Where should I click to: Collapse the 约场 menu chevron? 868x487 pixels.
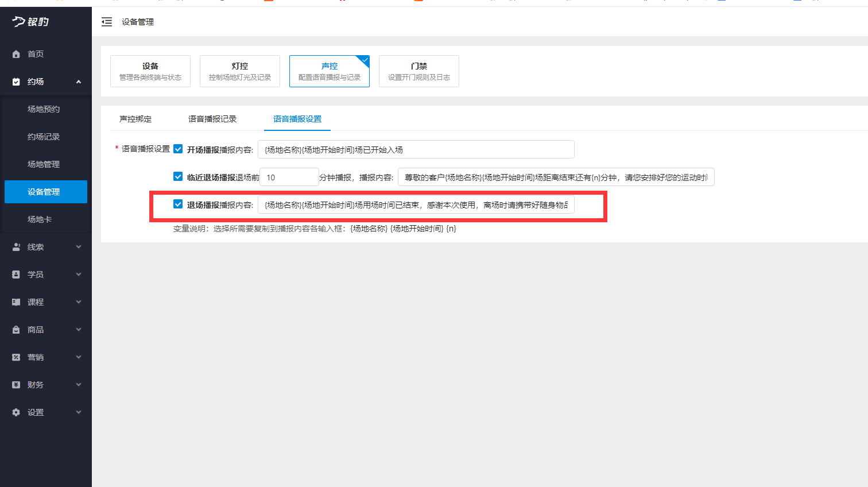tap(79, 81)
